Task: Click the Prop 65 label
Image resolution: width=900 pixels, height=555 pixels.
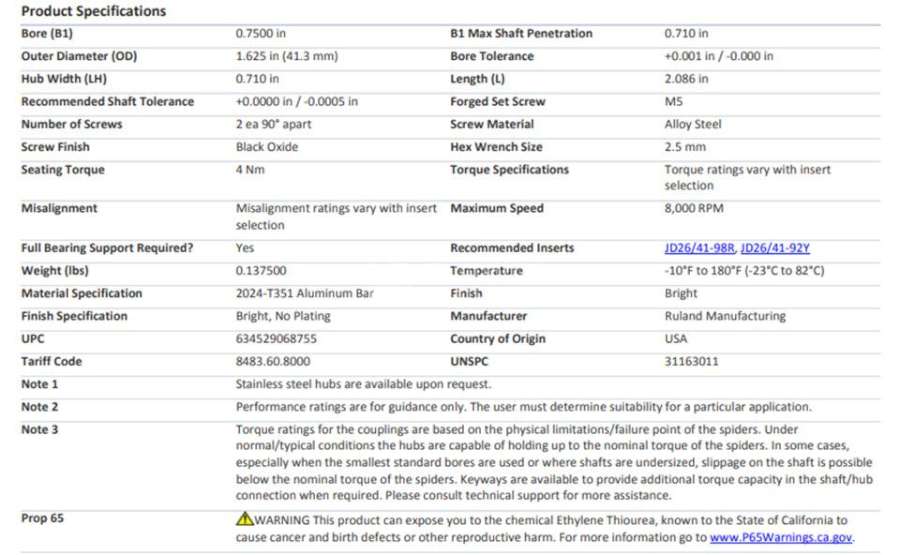Action: click(42, 518)
